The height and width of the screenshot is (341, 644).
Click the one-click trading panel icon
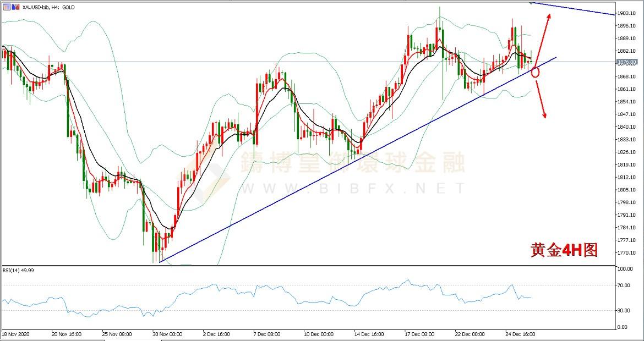pos(6,7)
